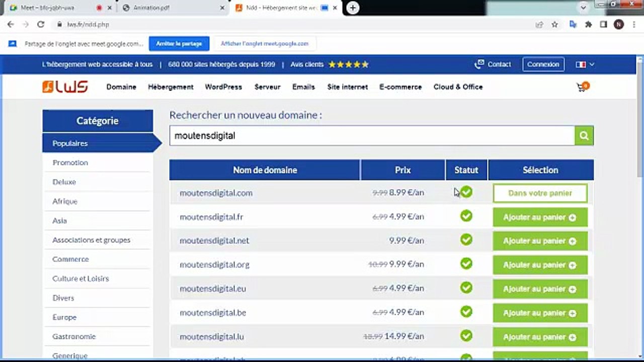Open the Domaine menu

tap(121, 87)
